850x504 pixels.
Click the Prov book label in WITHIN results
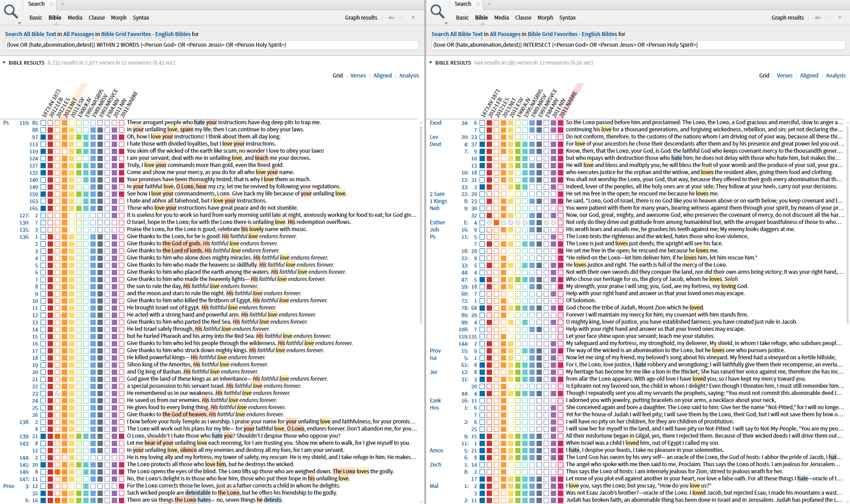point(9,486)
